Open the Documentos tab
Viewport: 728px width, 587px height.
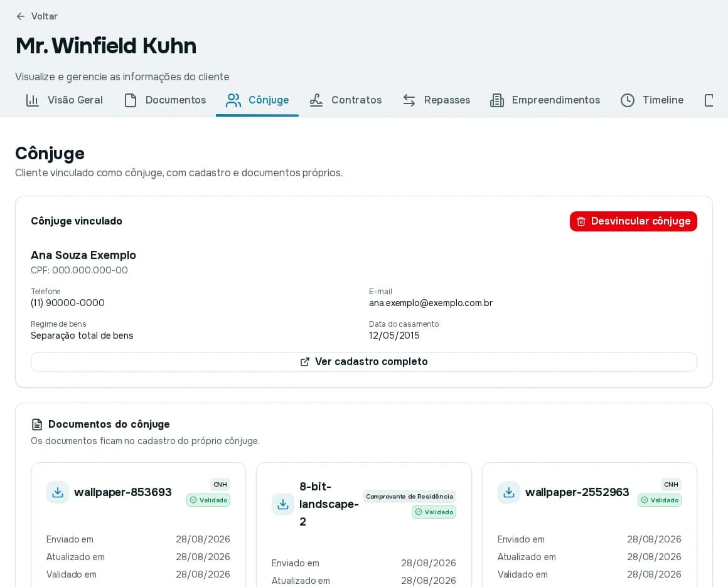[x=165, y=100]
